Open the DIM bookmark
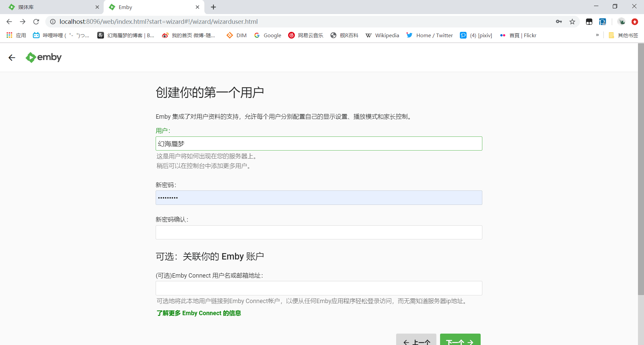The width and height of the screenshot is (644, 345). [236, 35]
